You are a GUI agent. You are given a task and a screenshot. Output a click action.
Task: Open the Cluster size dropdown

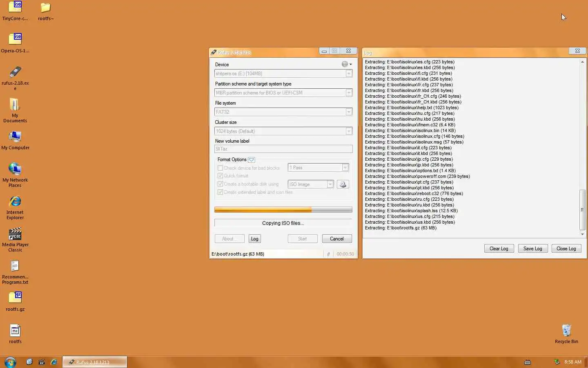tap(283, 131)
